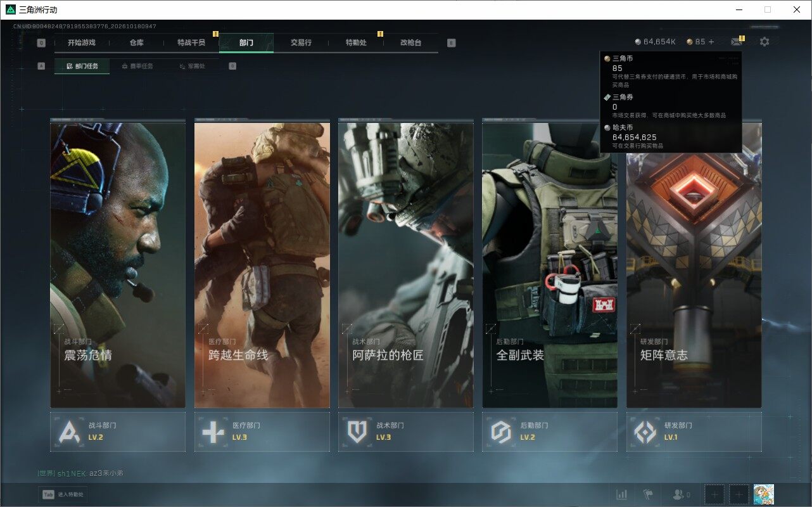Select the 部门任务 sub-tab
This screenshot has width=812, height=507.
82,66
